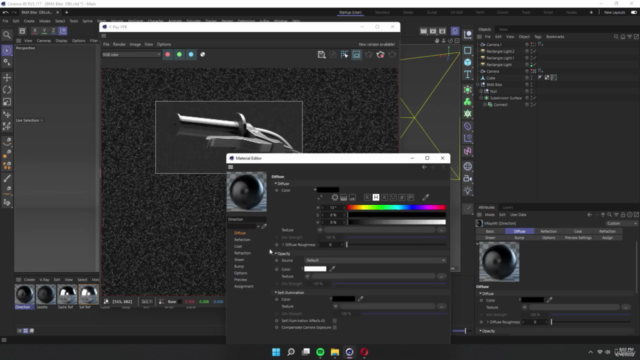Screen dimensions: 640x360
Task: Open the Tags menu in Object Manager
Action: 538,37
